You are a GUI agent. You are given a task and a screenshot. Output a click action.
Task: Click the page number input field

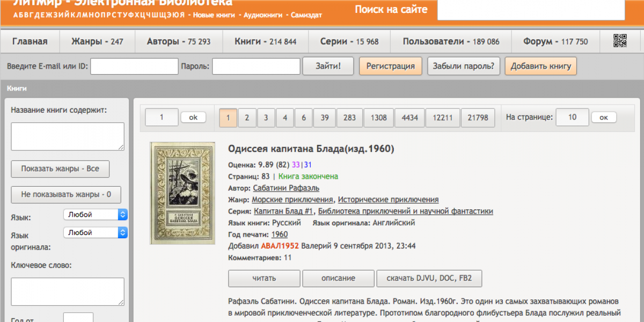coord(162,118)
